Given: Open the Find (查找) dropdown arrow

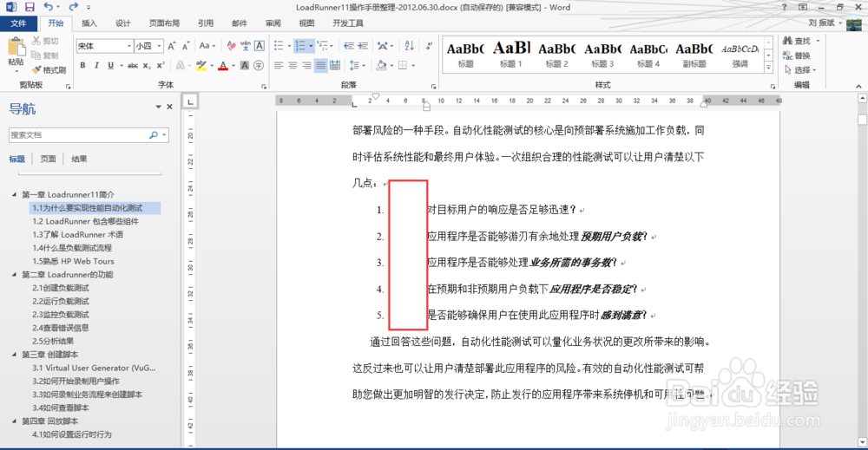Looking at the screenshot, I should point(819,41).
